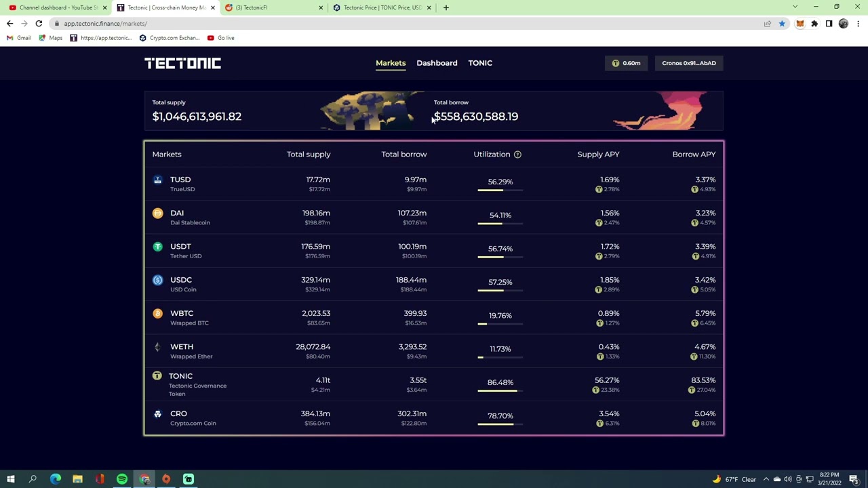The width and height of the screenshot is (868, 488).
Task: Click the TONIC utilization bar
Action: tap(500, 391)
